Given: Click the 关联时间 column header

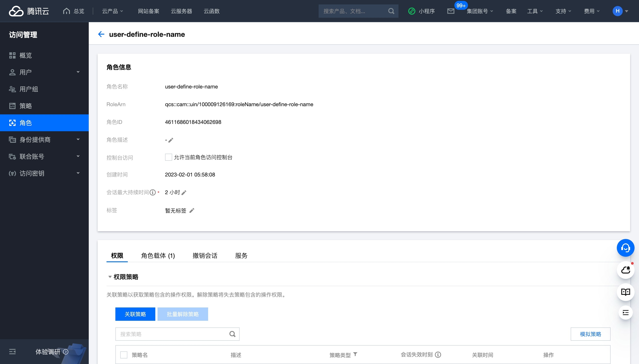Looking at the screenshot, I should click(x=482, y=355).
